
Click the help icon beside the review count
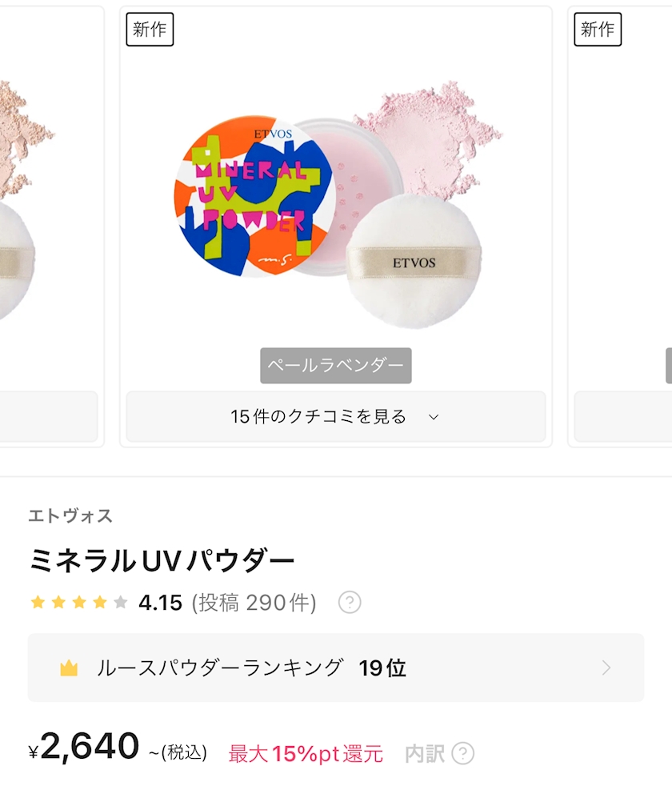(350, 602)
